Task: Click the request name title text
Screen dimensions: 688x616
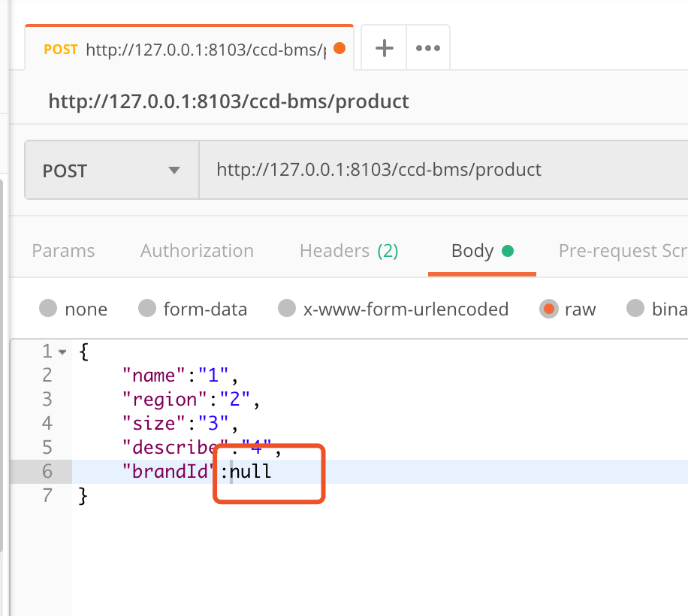Action: click(228, 101)
